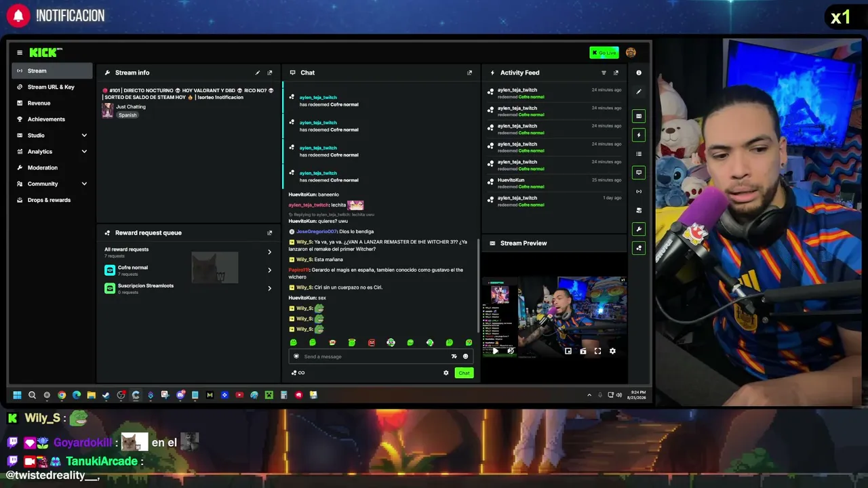Open the chat identity badge in message box
868x488 pixels.
coord(296,357)
